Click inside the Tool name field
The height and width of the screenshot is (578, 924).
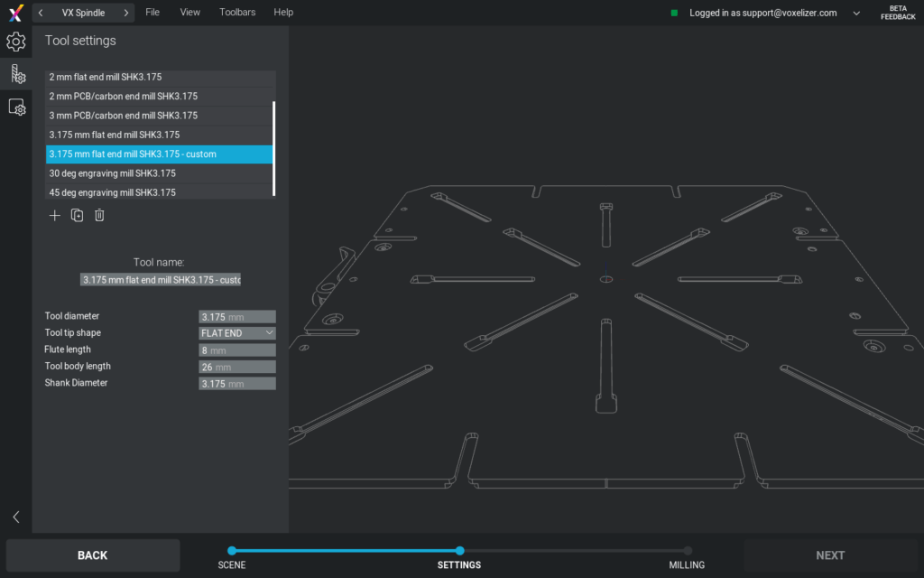click(x=159, y=279)
